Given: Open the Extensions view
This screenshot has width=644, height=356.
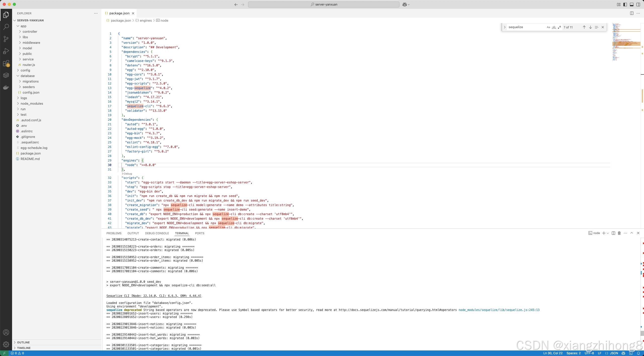Looking at the screenshot, I should (6, 63).
